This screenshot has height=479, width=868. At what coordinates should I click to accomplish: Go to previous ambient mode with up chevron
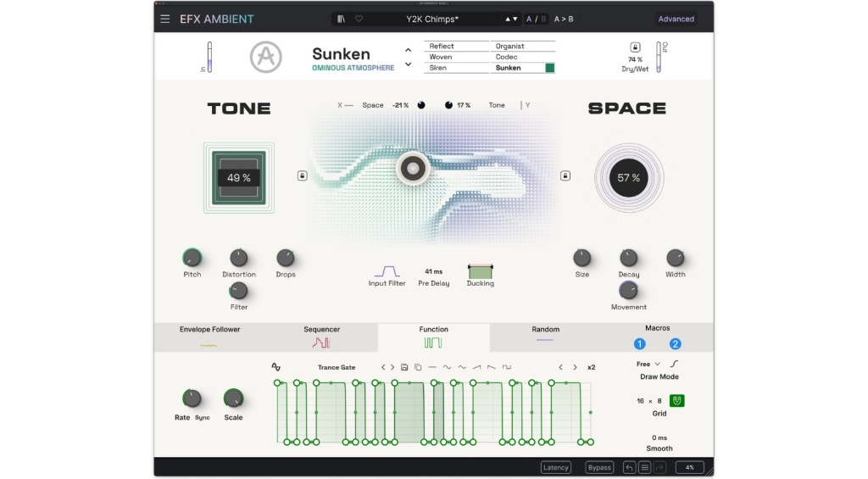tap(408, 50)
